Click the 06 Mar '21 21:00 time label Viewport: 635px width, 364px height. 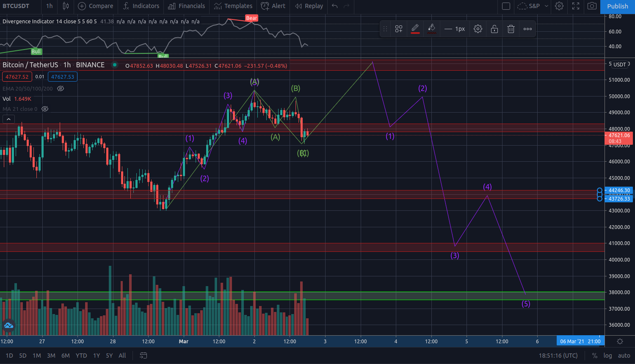580,341
